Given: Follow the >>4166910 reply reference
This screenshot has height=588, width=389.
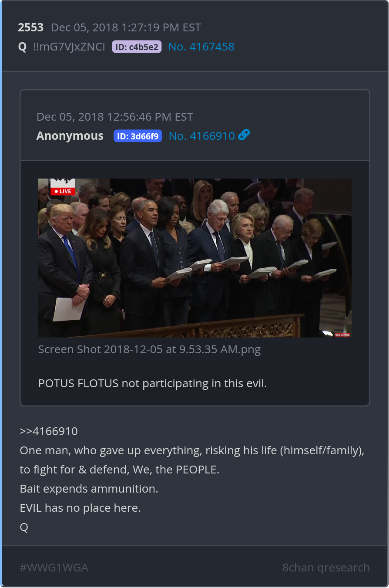Looking at the screenshot, I should [49, 431].
